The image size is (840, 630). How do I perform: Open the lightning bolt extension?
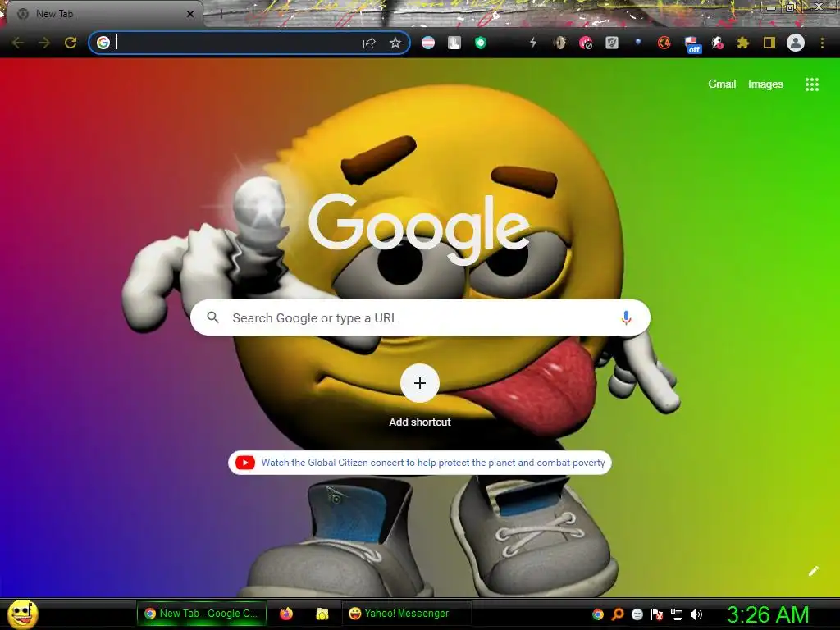pos(533,43)
